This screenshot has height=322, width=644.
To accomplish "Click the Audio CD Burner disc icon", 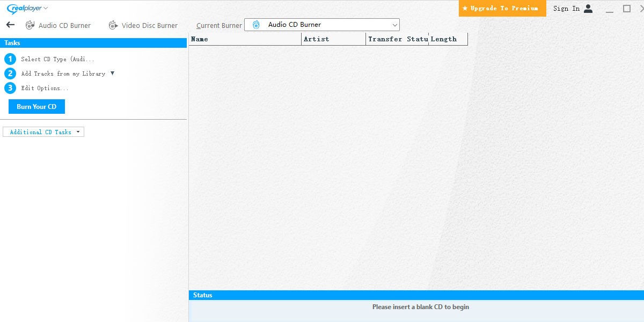I will (30, 25).
